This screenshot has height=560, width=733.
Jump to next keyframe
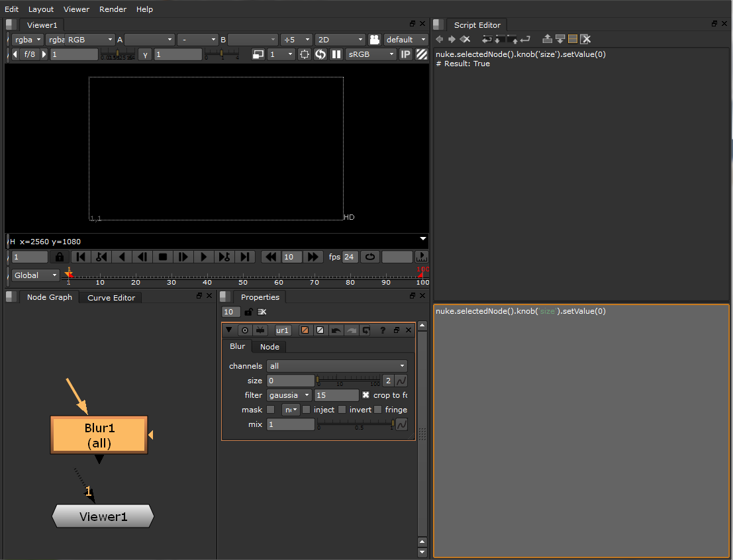[x=224, y=257]
